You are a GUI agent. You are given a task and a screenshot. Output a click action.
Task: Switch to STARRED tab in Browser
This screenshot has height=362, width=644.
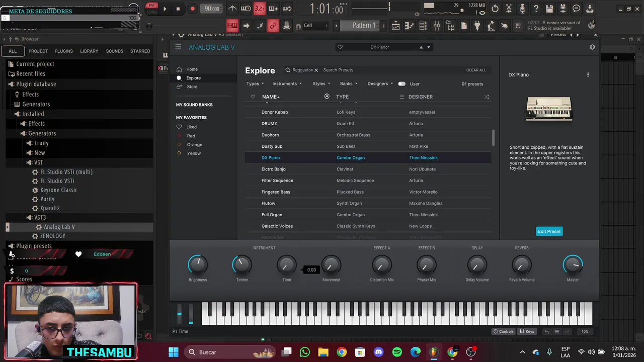tap(140, 51)
